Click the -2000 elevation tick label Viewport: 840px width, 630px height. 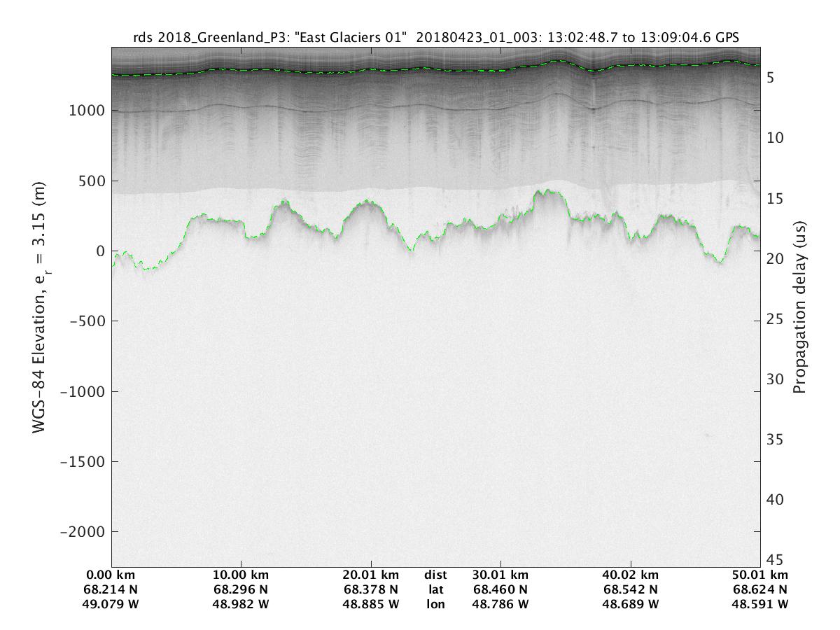tap(84, 531)
